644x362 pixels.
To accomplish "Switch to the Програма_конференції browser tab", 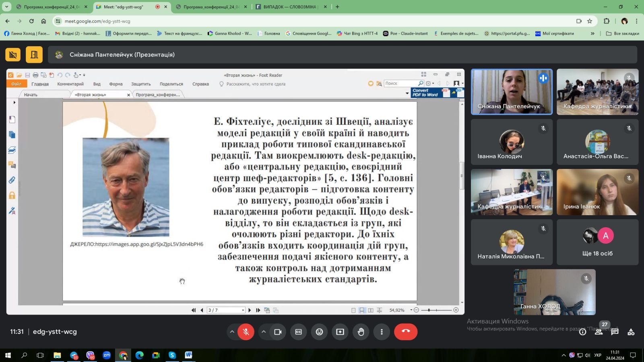I will pyautogui.click(x=51, y=7).
